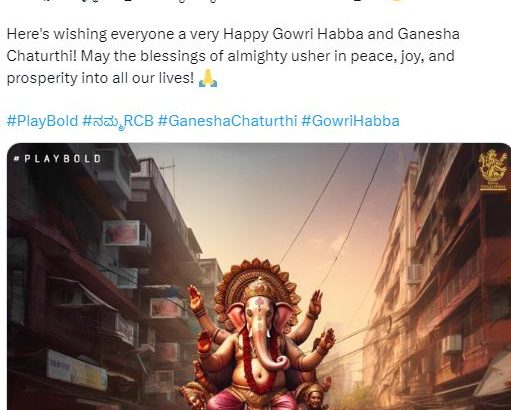The width and height of the screenshot is (511, 410).
Task: Click the word "Chaturthi!" in tweet body
Action: (42, 56)
